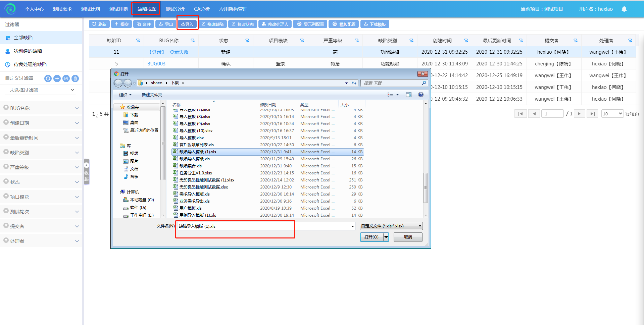Screen dimensions: 644x325
Task: Open the file type filter dropdown
Action: pos(391,226)
